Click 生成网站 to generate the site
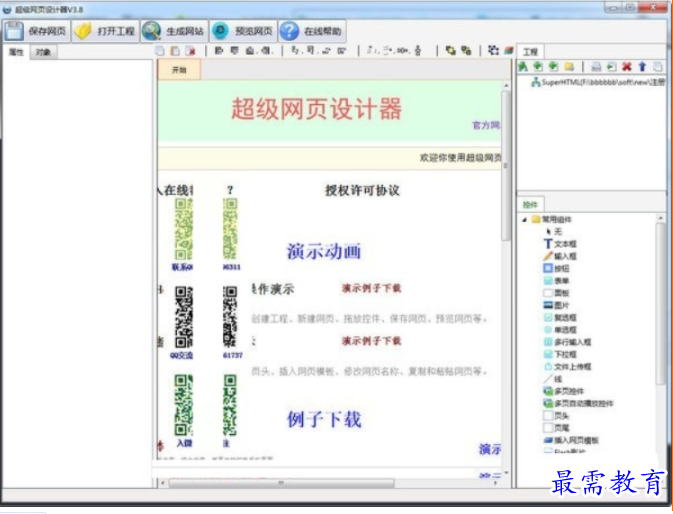This screenshot has height=514, width=673. [174, 31]
